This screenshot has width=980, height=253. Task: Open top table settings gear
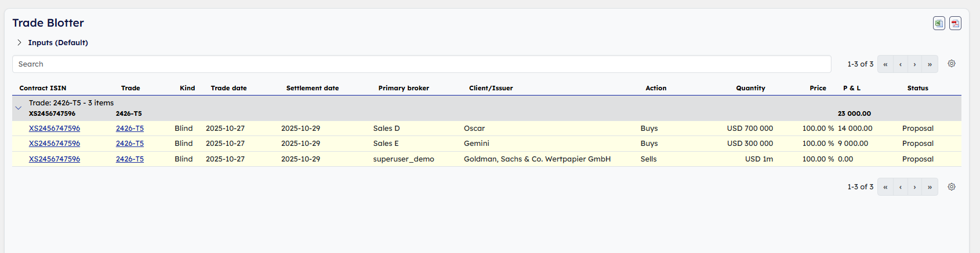[952, 64]
